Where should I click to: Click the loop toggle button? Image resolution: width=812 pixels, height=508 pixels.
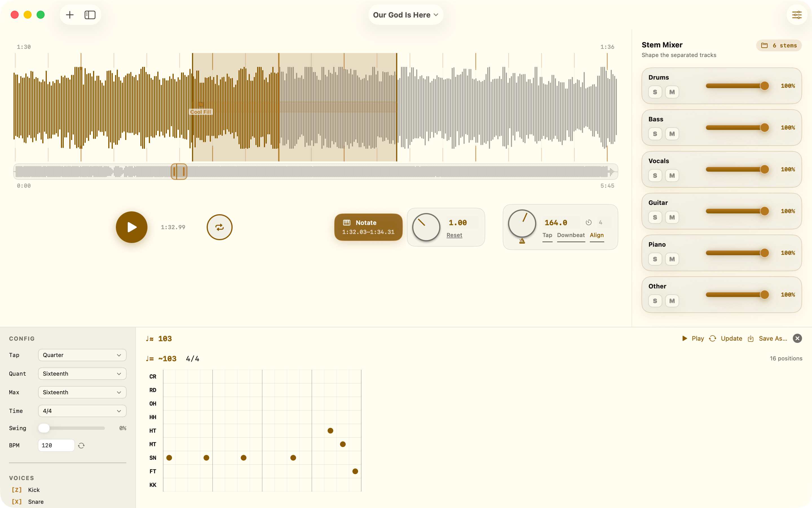click(219, 227)
